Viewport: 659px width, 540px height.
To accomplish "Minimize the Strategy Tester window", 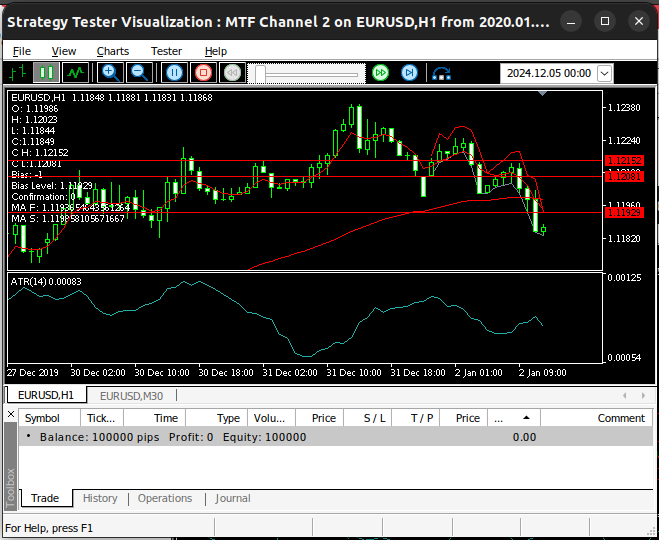I will click(x=571, y=21).
